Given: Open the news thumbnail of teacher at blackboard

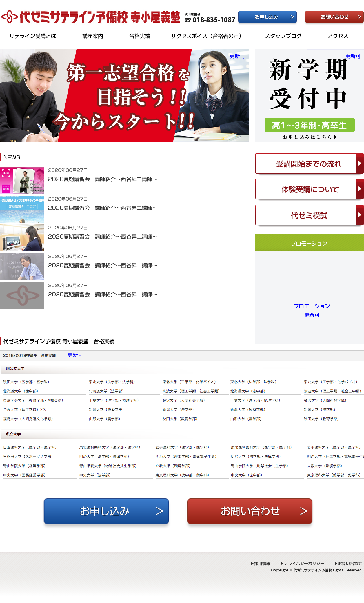Looking at the screenshot, I should point(22,266).
